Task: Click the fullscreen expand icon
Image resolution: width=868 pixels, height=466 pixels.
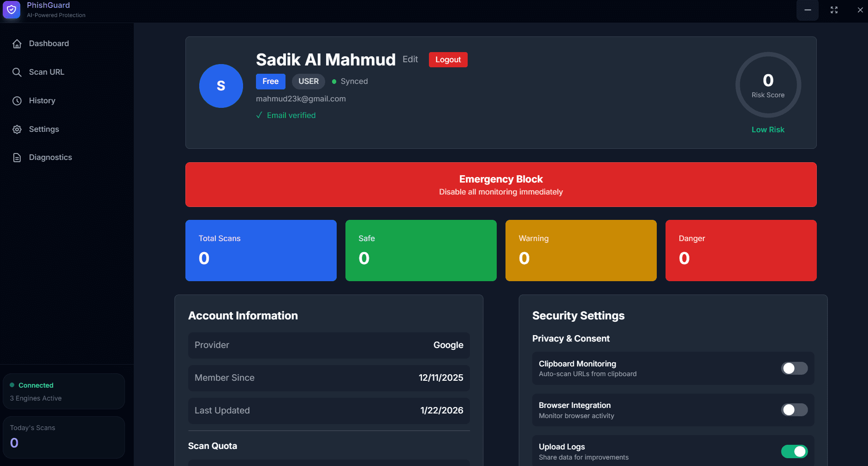Action: 834,10
